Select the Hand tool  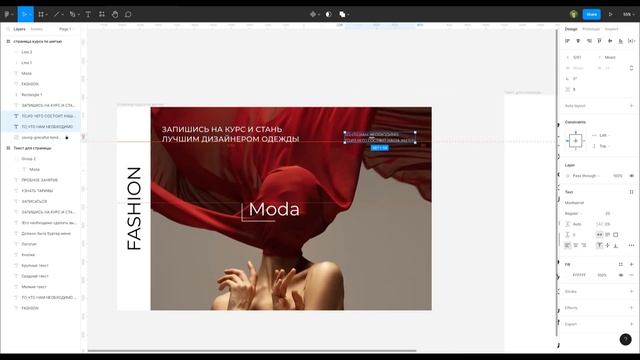(115, 14)
